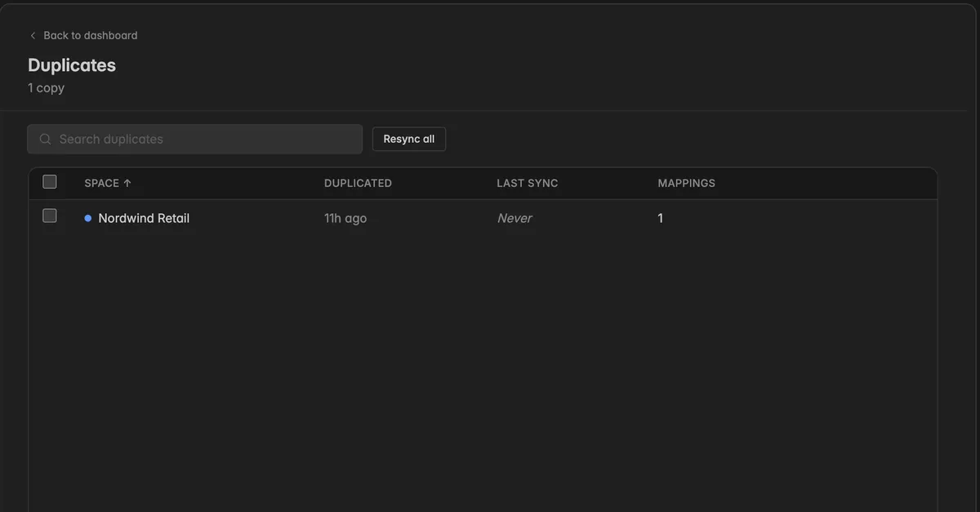Click the blue status dot for Nordwind Retail
The image size is (980, 512).
click(88, 218)
